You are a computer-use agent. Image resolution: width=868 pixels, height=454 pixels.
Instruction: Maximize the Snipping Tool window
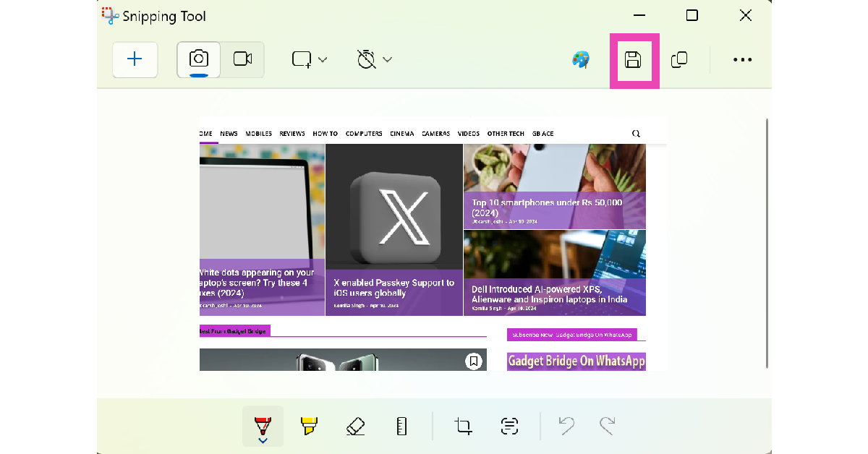coord(692,15)
